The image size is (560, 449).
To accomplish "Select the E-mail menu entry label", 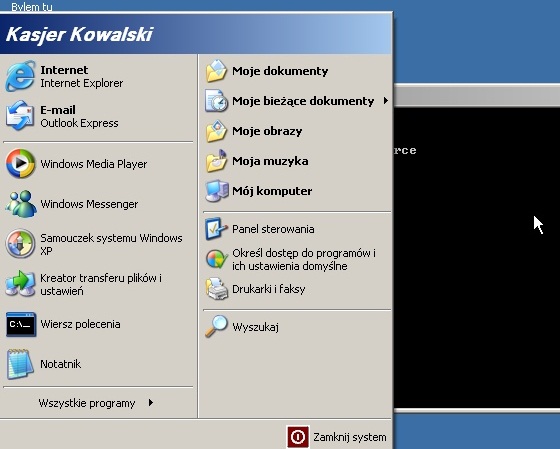I will [58, 110].
